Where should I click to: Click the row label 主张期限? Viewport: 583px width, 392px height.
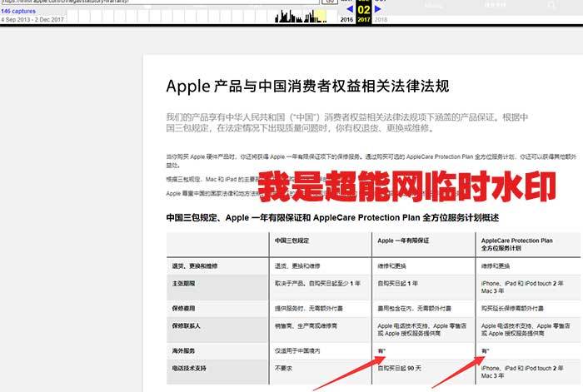[x=183, y=284]
